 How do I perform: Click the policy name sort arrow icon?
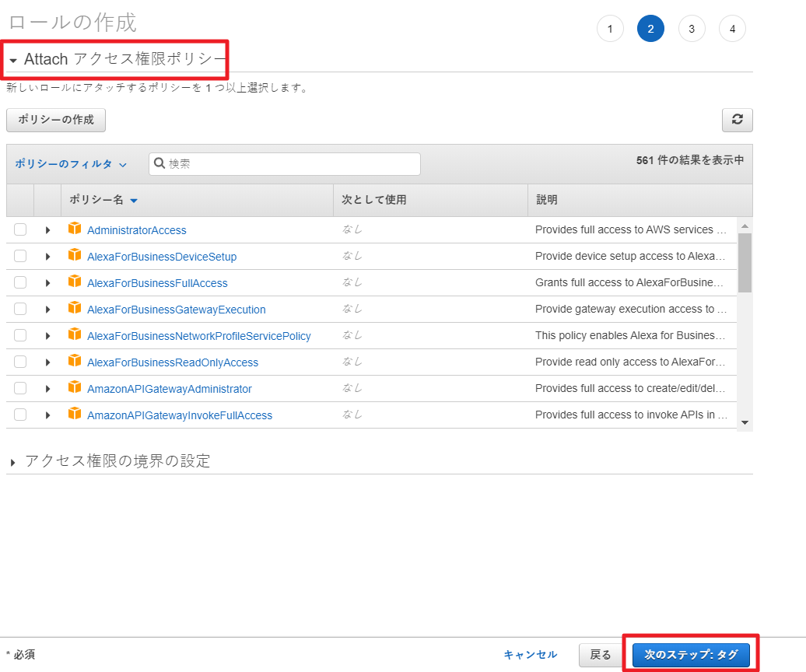coord(134,201)
